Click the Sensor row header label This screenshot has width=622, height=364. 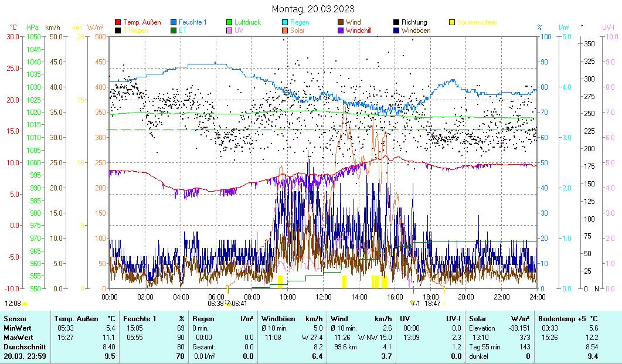pyautogui.click(x=15, y=318)
